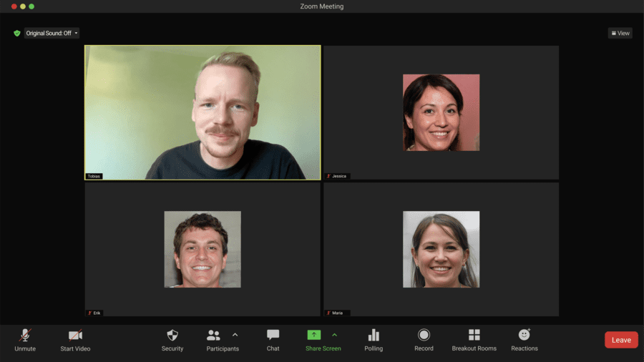The width and height of the screenshot is (644, 362).
Task: Unmute the microphone
Action: 25,336
